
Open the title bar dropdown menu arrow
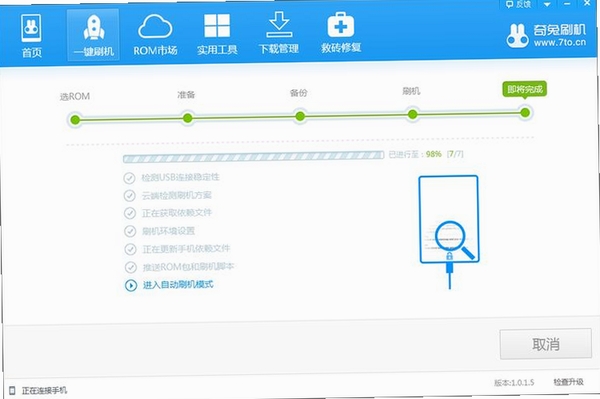pos(547,4)
